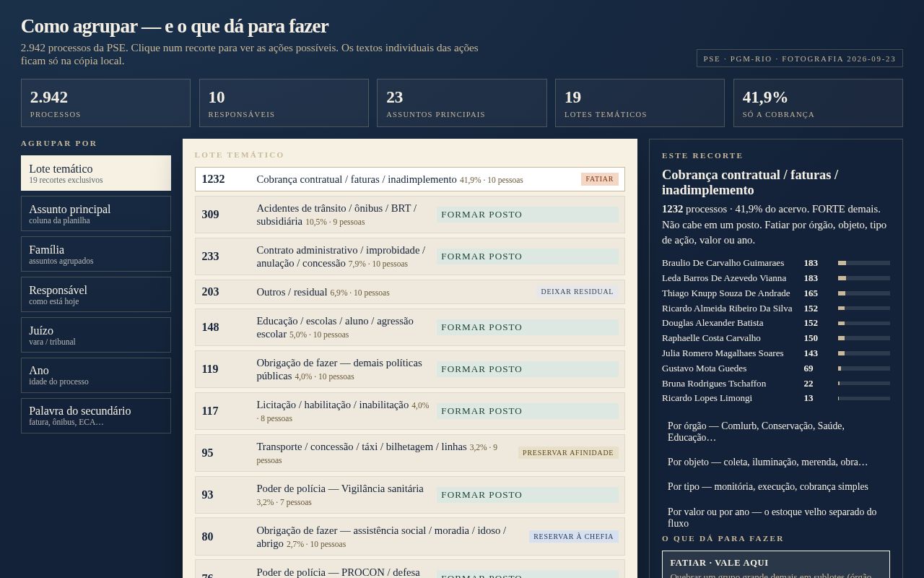Click 'Por órgão — Comlurb, Conservação' suggestion
The height and width of the screenshot is (578, 924).
(776, 431)
